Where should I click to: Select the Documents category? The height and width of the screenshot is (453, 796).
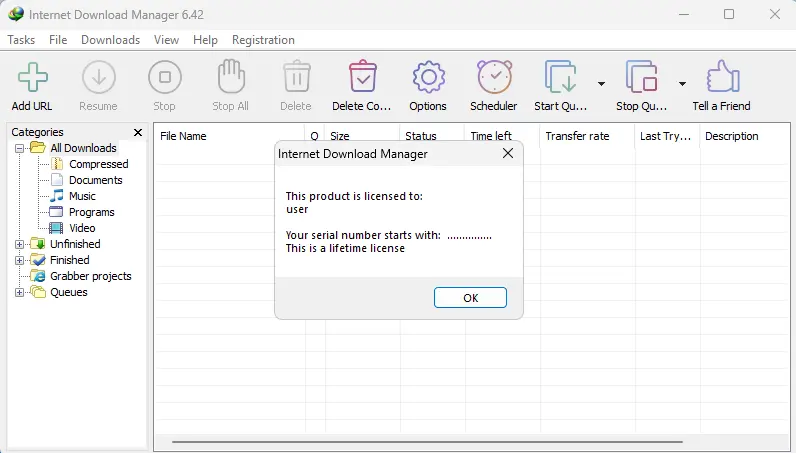[95, 180]
